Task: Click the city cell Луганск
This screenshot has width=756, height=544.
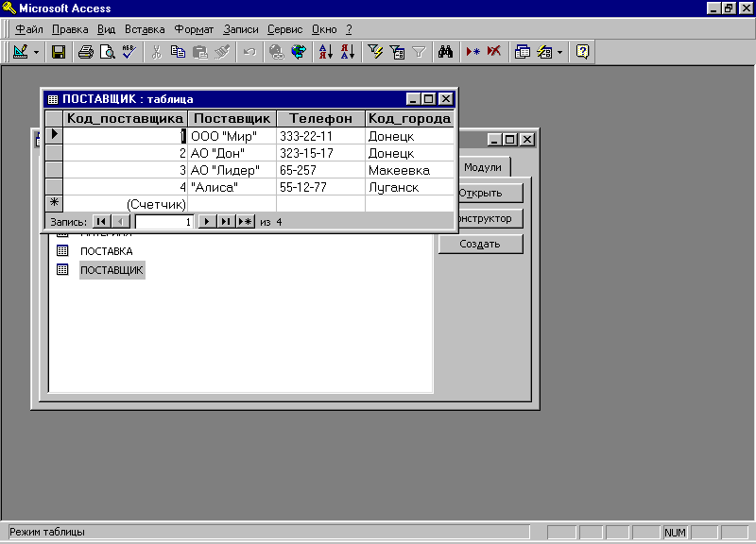Action: [409, 187]
